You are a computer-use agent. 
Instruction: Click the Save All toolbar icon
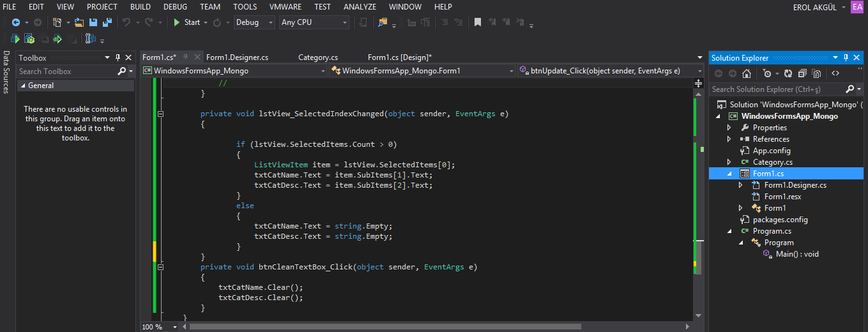click(x=107, y=22)
